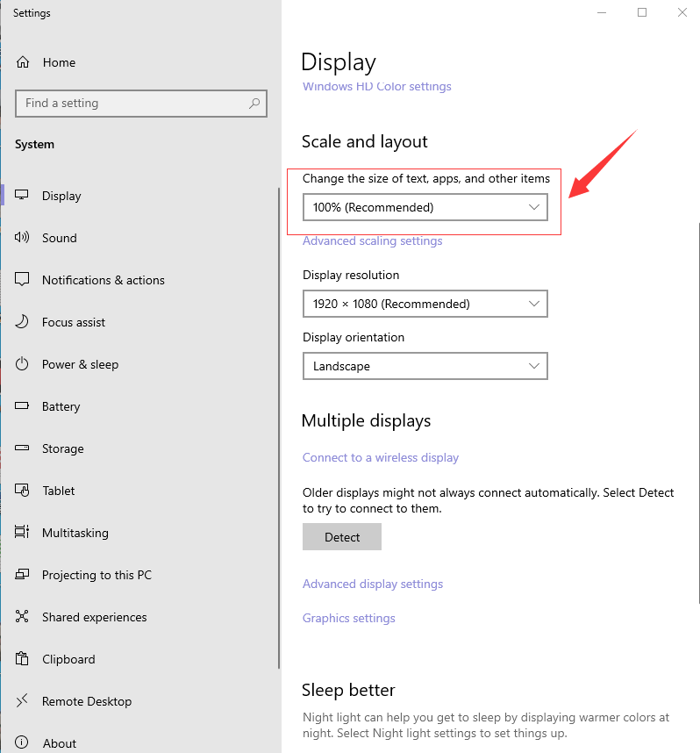Expand the Display orientation Landscape dropdown
The height and width of the screenshot is (753, 700).
(425, 366)
